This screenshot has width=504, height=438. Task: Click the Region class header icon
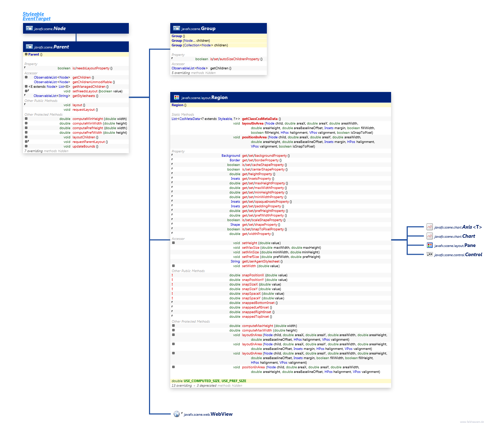pos(176,97)
